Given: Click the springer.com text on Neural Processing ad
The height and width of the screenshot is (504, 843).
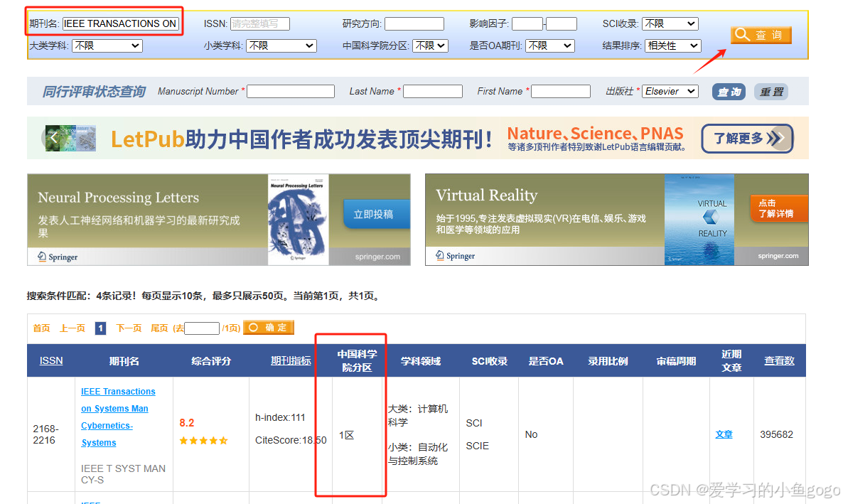Looking at the screenshot, I should [x=377, y=257].
